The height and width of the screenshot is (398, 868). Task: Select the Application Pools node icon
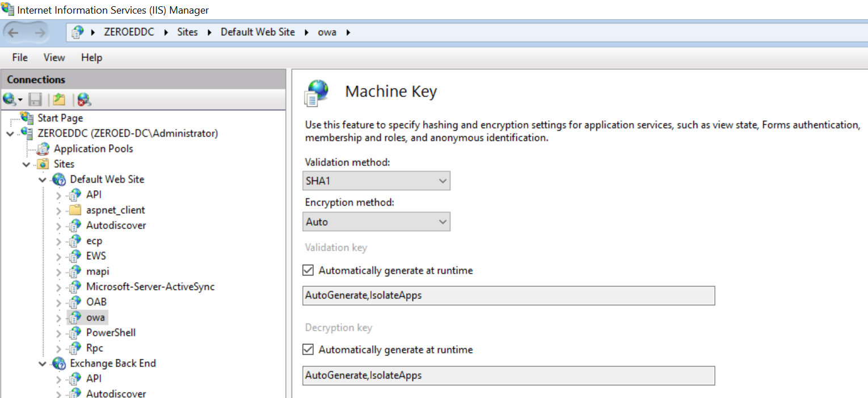click(43, 149)
